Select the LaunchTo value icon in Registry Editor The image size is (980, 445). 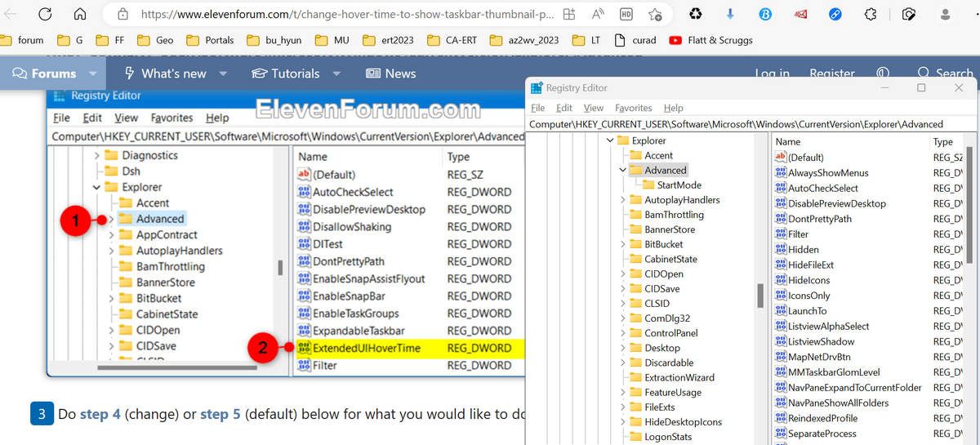780,311
